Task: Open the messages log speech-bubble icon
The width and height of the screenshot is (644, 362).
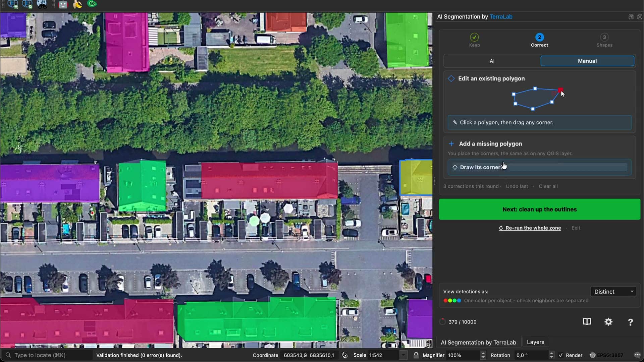Action: [x=638, y=355]
